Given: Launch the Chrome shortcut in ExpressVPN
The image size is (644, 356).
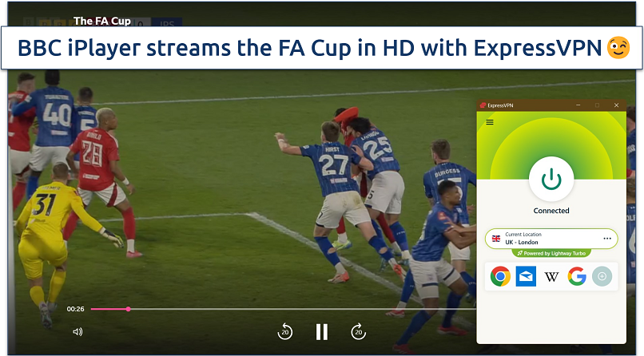Looking at the screenshot, I should [500, 276].
